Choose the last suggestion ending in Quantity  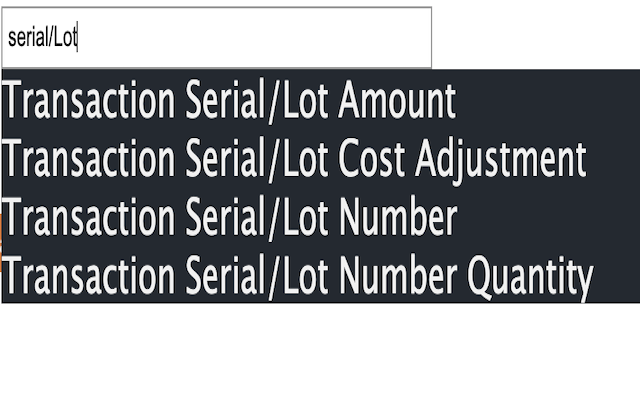coord(321,274)
